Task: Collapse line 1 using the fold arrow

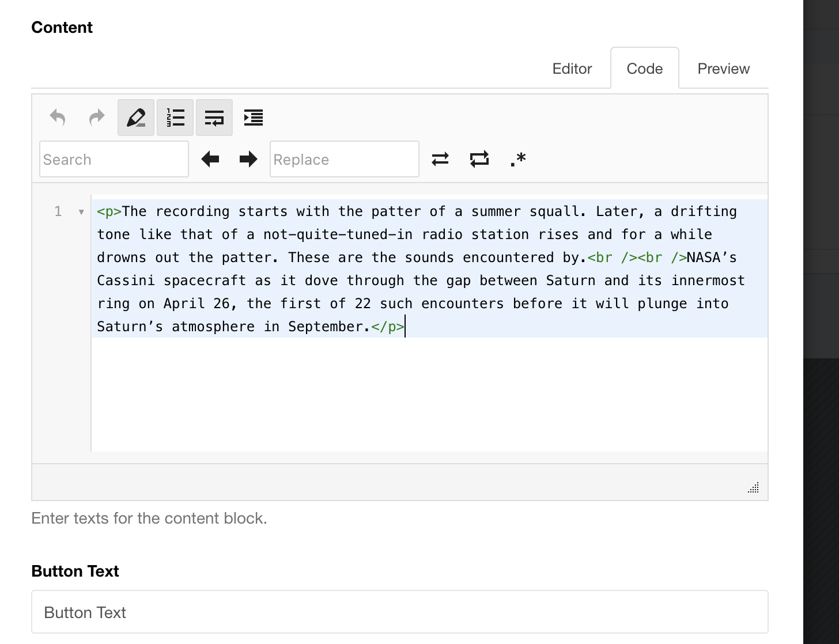Action: pos(81,212)
